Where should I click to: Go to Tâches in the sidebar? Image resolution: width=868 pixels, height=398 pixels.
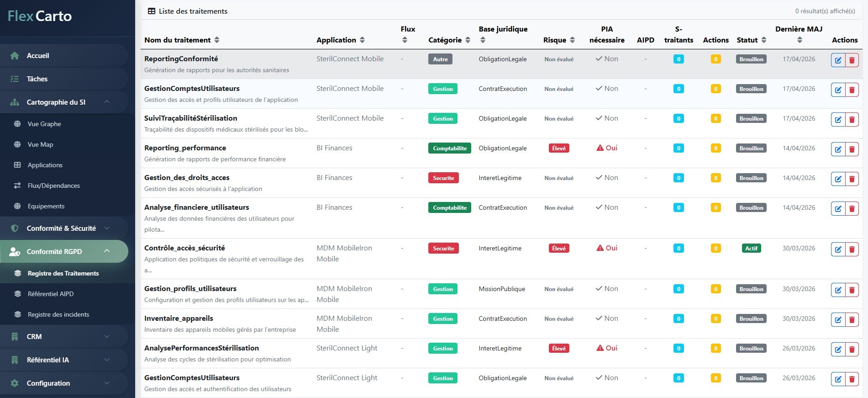tap(37, 79)
